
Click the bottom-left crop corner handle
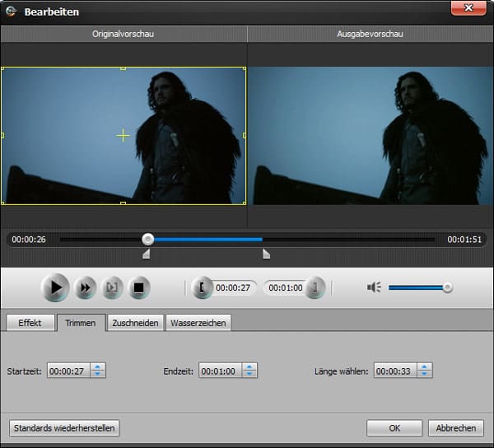pyautogui.click(x=2, y=203)
